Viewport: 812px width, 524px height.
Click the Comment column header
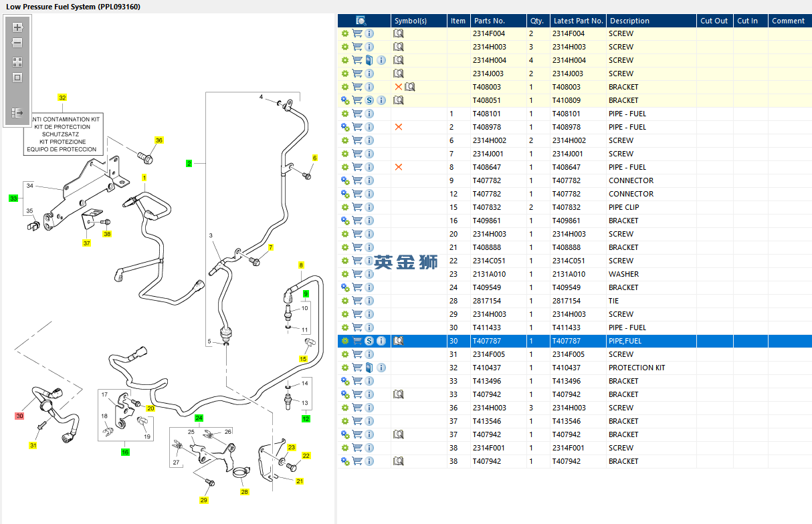point(789,21)
